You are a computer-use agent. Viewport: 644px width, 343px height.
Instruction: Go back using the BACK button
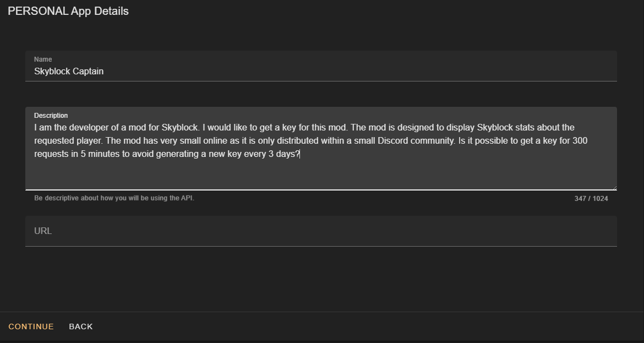(x=81, y=326)
